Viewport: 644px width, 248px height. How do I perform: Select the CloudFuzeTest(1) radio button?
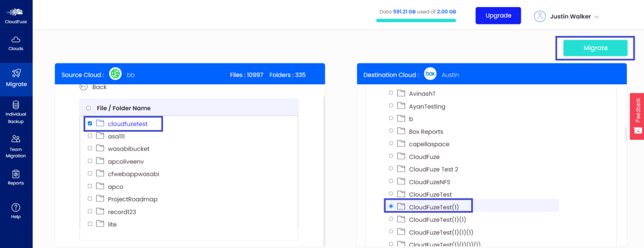391,206
